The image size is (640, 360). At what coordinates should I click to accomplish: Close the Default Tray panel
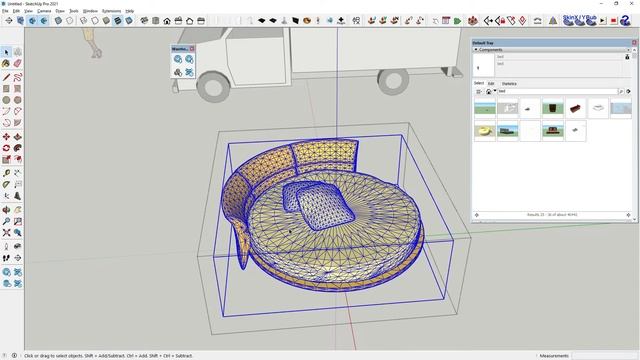634,42
